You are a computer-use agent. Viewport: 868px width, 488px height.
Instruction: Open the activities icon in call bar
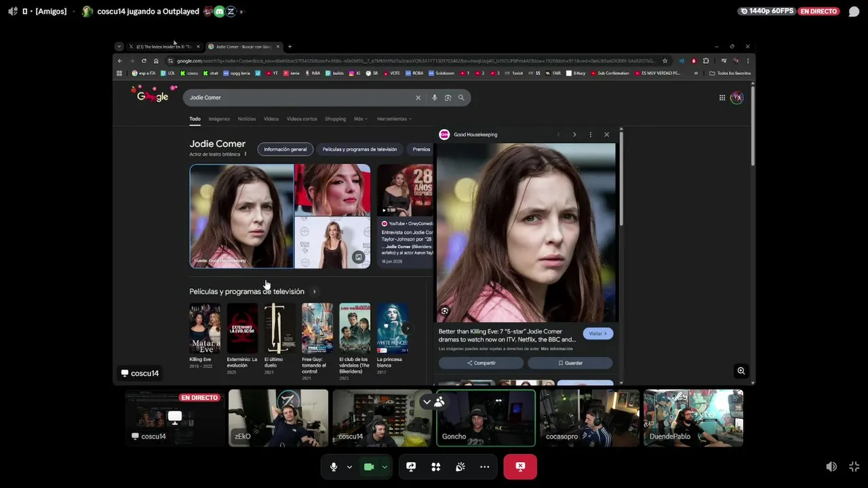click(436, 467)
